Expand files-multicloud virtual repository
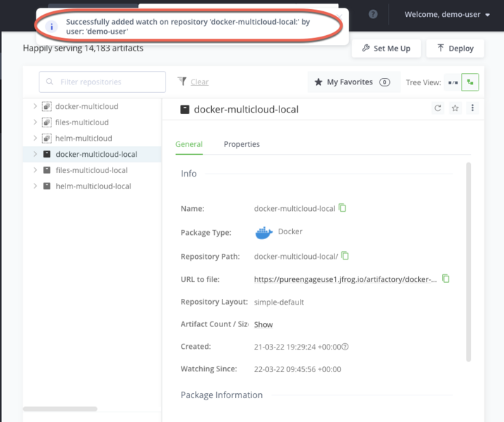 (x=35, y=122)
